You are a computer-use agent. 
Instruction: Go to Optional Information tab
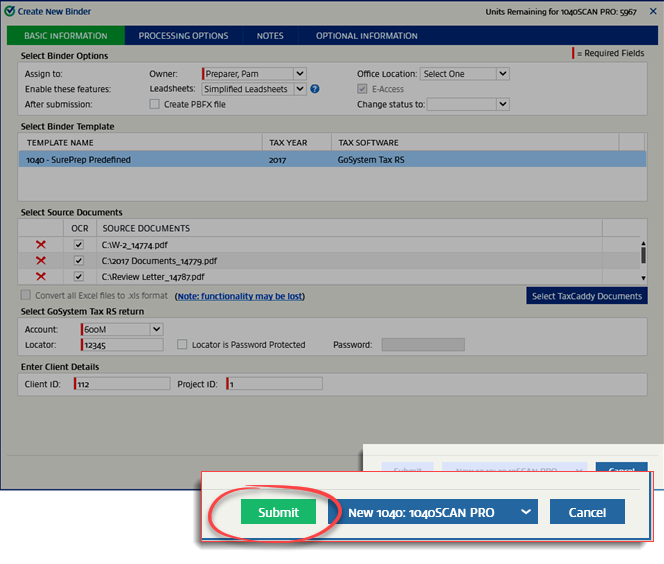coord(366,36)
